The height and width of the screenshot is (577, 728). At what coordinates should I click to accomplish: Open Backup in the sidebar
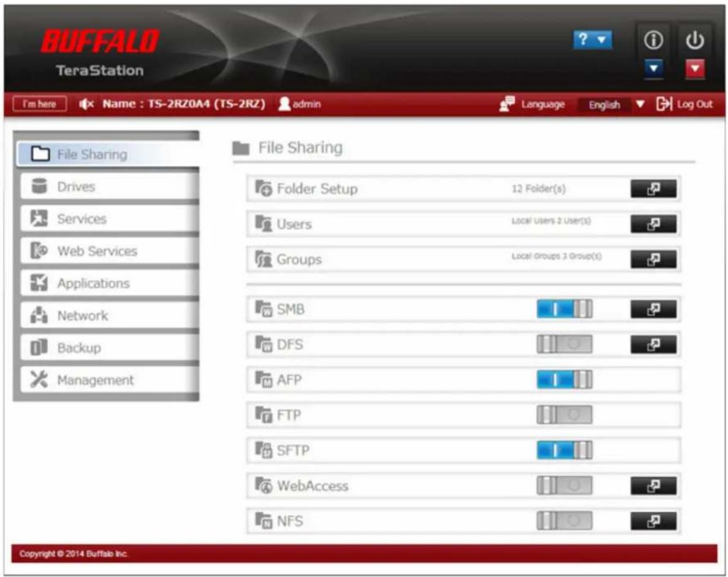110,348
